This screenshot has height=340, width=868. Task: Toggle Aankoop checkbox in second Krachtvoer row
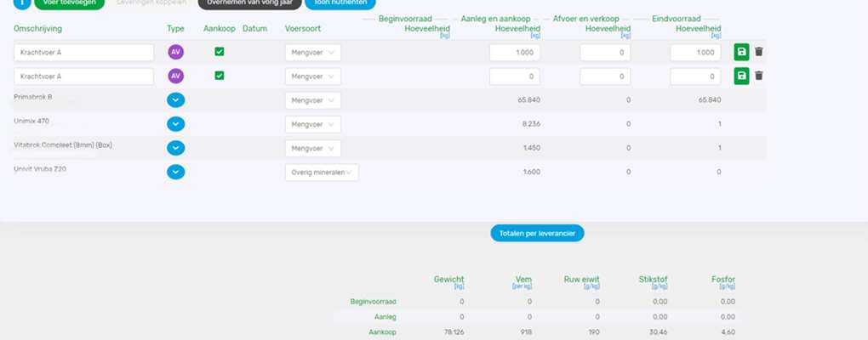coord(220,76)
